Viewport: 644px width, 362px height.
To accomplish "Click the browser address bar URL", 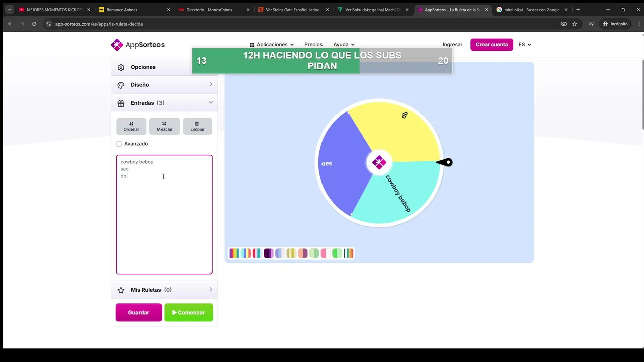I will point(99,24).
